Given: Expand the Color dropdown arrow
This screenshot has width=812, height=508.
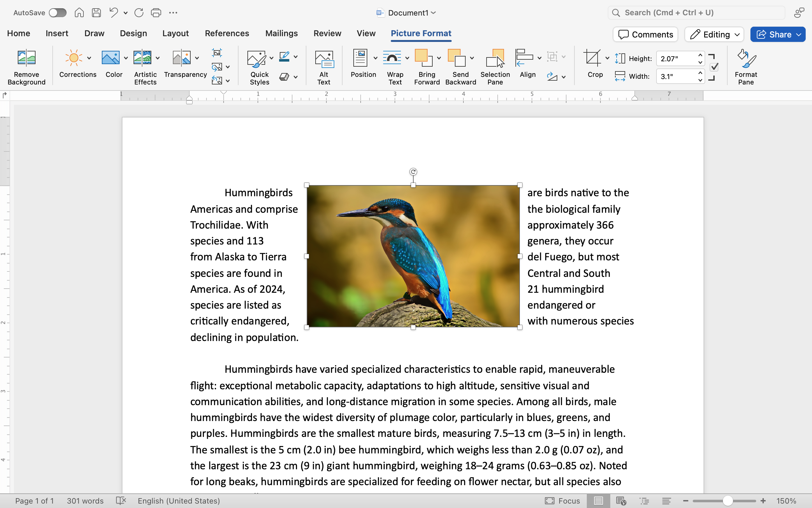Looking at the screenshot, I should tap(126, 58).
